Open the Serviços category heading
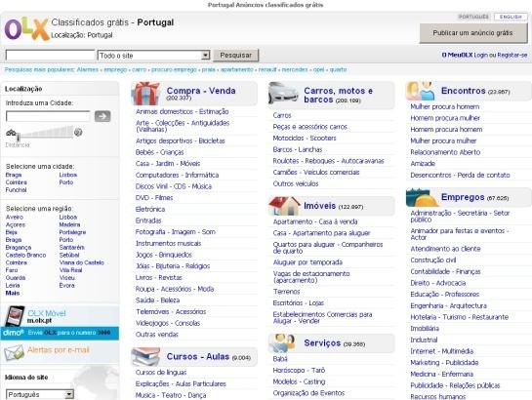The height and width of the screenshot is (400, 532). click(322, 342)
